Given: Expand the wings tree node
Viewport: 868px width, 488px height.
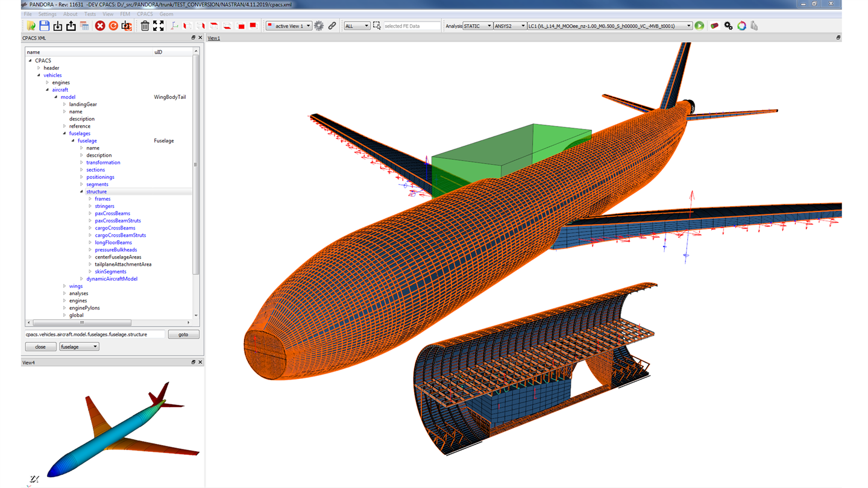Looking at the screenshot, I should (x=64, y=286).
